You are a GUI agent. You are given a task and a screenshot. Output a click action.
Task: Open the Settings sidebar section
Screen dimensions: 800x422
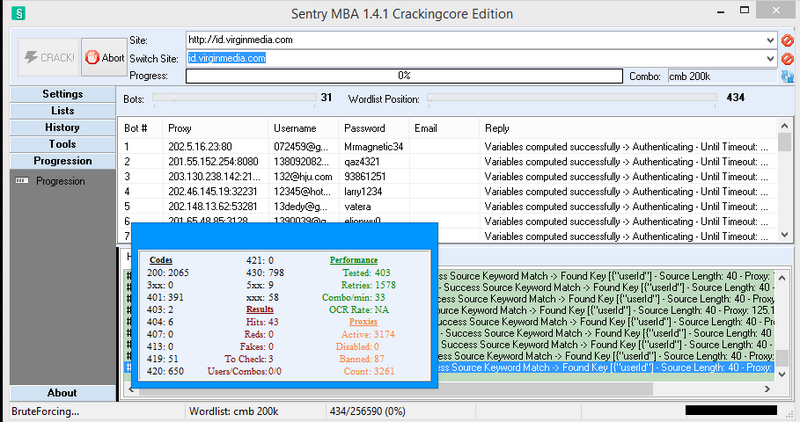point(63,94)
